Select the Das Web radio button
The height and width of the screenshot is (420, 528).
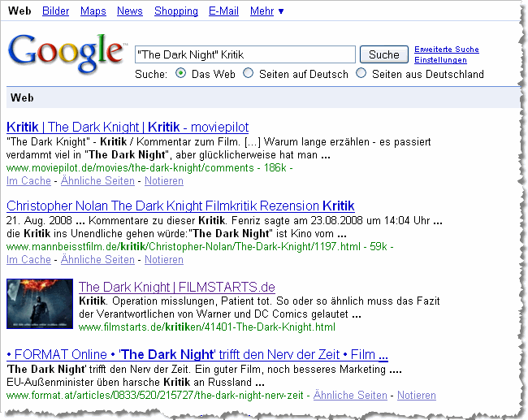(x=181, y=73)
